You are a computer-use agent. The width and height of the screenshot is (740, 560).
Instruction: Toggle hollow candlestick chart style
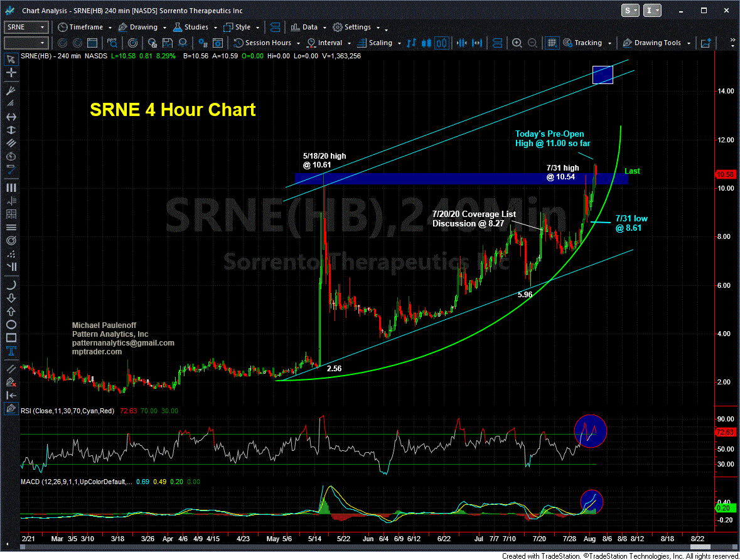point(442,43)
